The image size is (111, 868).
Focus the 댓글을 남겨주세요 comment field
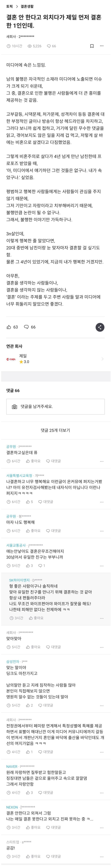56,407
